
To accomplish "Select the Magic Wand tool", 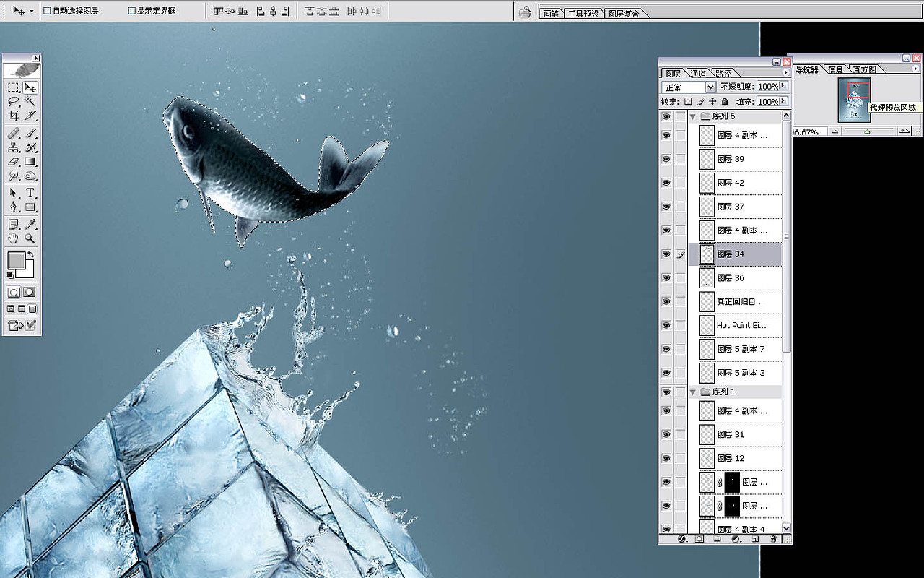I will click(30, 101).
